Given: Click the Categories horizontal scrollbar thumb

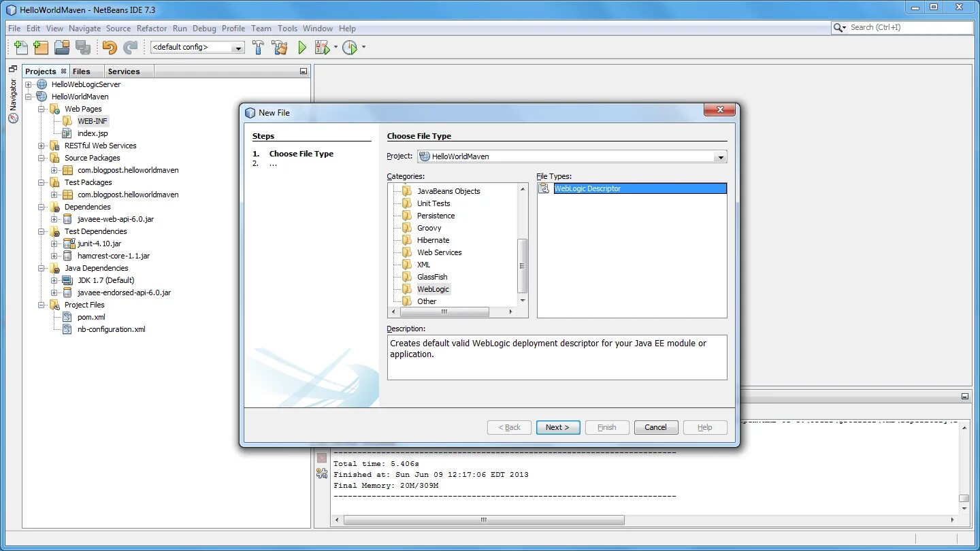Looking at the screenshot, I should (444, 312).
